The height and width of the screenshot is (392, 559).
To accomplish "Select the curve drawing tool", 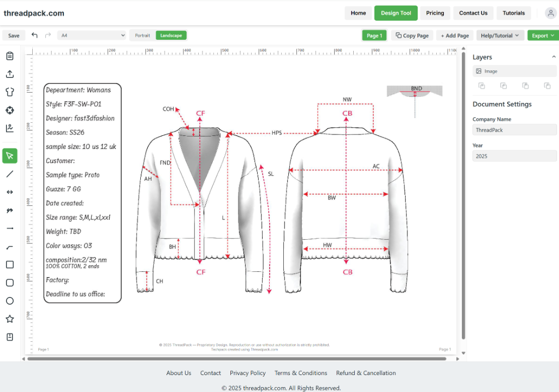I will point(10,247).
